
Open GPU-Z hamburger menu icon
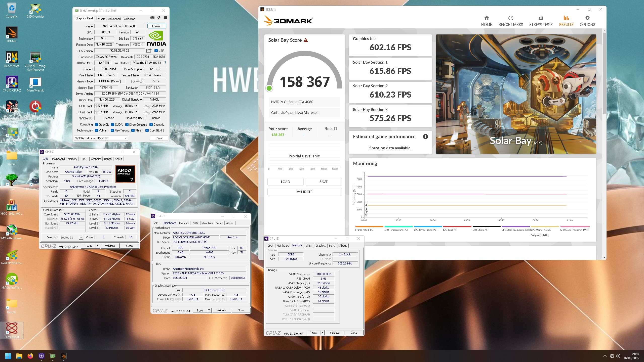click(165, 17)
